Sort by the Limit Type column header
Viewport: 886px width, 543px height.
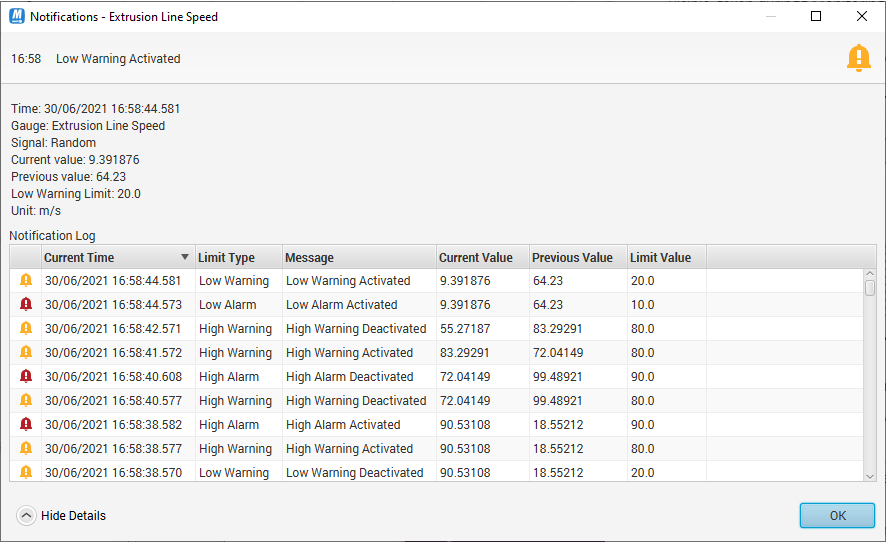coord(226,258)
